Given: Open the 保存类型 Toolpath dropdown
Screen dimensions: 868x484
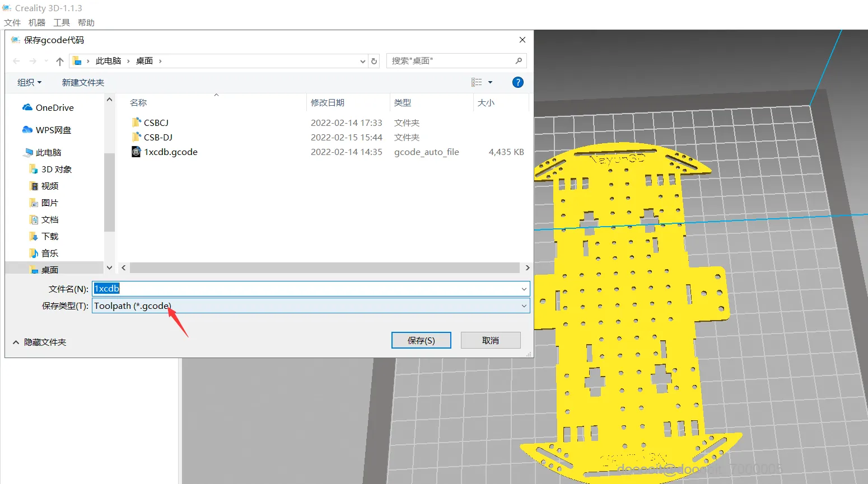Looking at the screenshot, I should coord(311,306).
